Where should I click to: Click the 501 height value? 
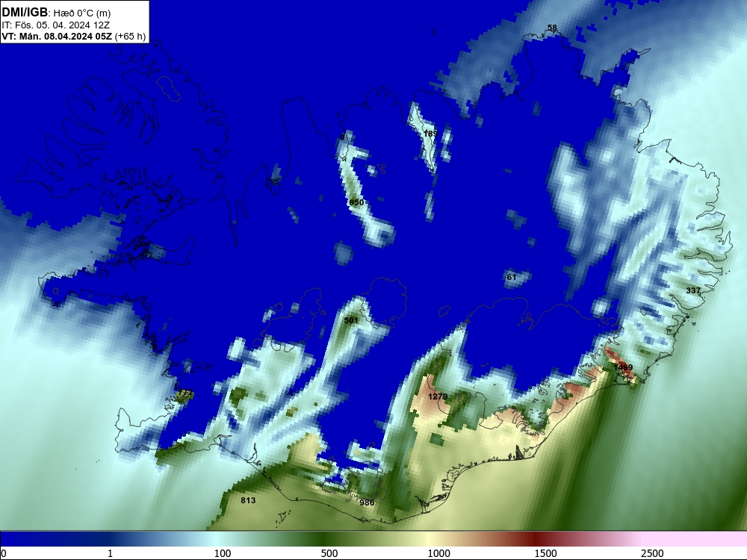click(x=350, y=320)
